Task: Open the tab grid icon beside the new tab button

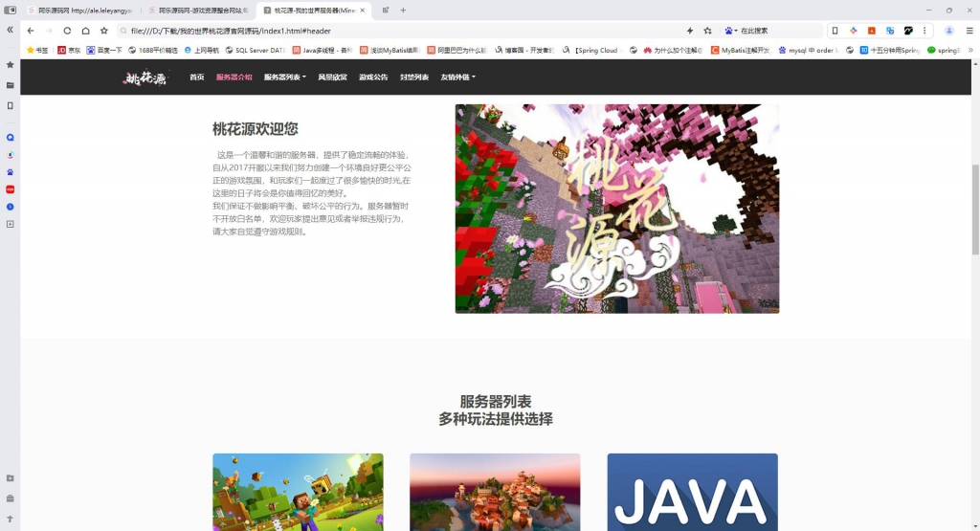Action: [386, 10]
